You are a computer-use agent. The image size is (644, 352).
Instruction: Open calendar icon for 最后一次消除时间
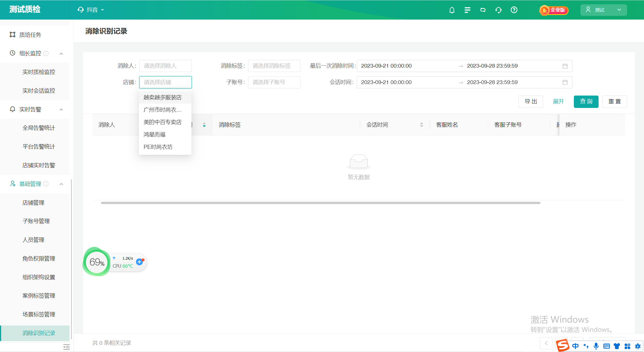565,66
